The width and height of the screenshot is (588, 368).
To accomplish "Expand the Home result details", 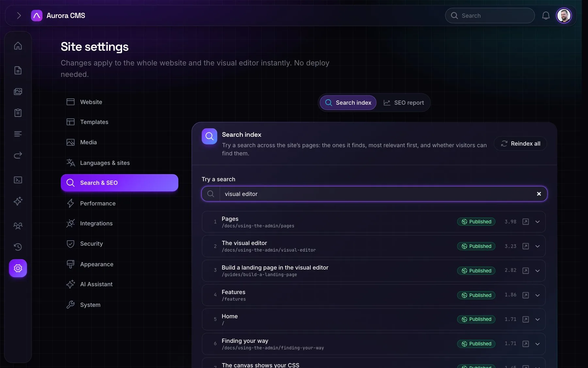I will click(537, 319).
